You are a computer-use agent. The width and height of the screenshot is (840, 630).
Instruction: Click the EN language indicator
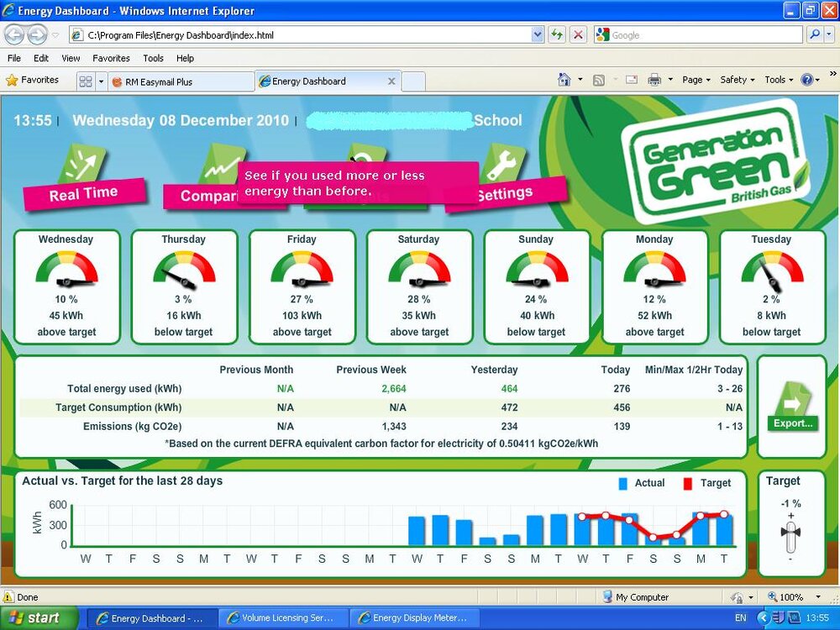click(x=741, y=617)
